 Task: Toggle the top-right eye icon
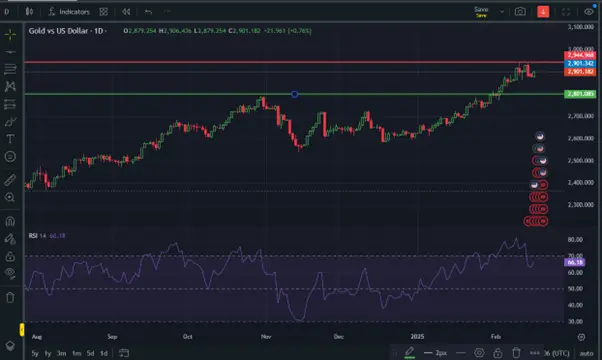click(589, 12)
